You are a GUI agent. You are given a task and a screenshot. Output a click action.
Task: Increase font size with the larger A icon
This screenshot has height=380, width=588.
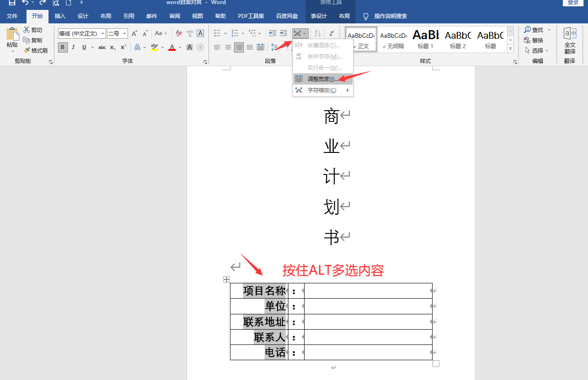pyautogui.click(x=134, y=33)
